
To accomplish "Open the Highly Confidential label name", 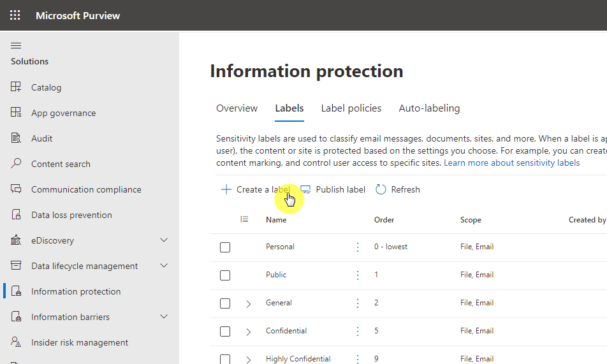I will [298, 359].
